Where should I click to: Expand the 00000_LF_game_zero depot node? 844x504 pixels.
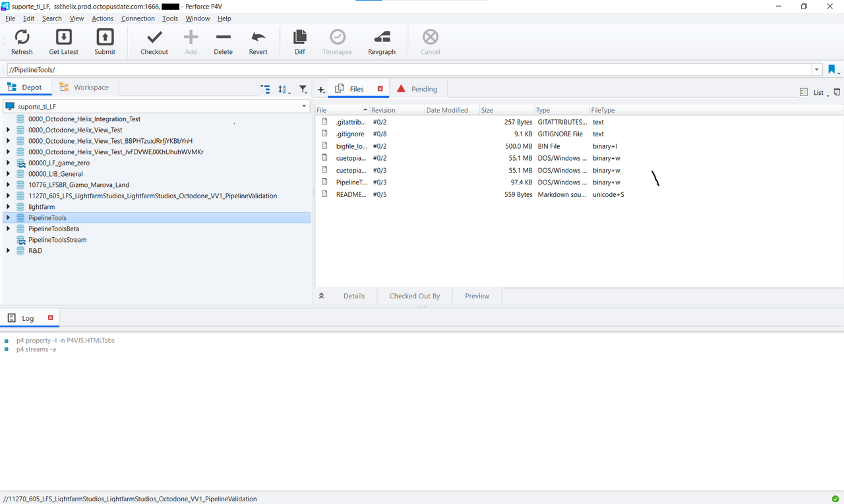click(x=8, y=163)
